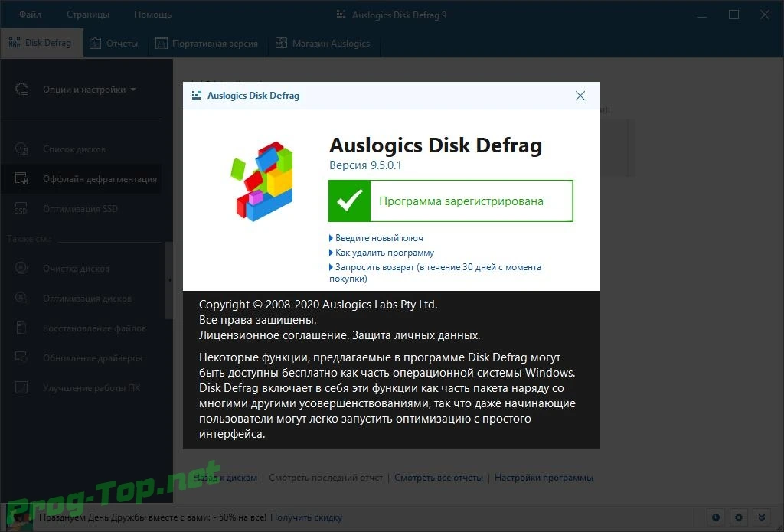784x532 pixels.
Task: Open the Защита личных данных link
Action: (416, 335)
